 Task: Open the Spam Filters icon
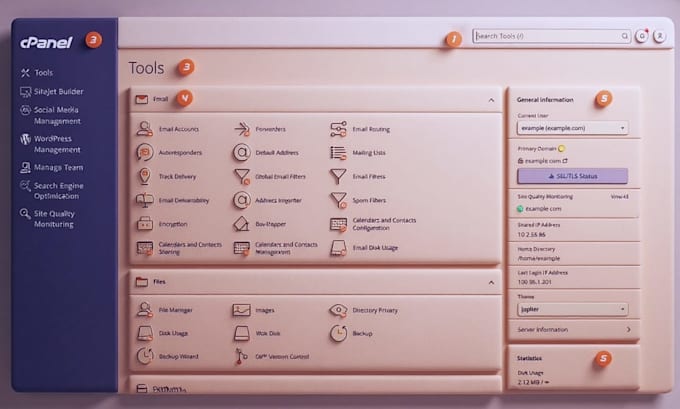338,200
